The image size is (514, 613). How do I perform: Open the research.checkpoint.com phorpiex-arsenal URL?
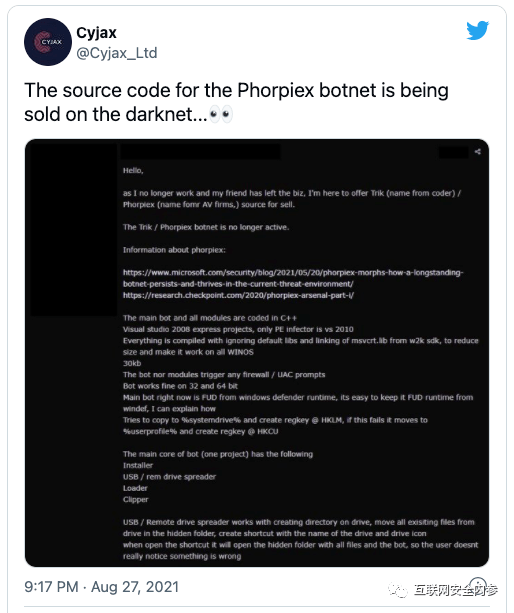(238, 295)
